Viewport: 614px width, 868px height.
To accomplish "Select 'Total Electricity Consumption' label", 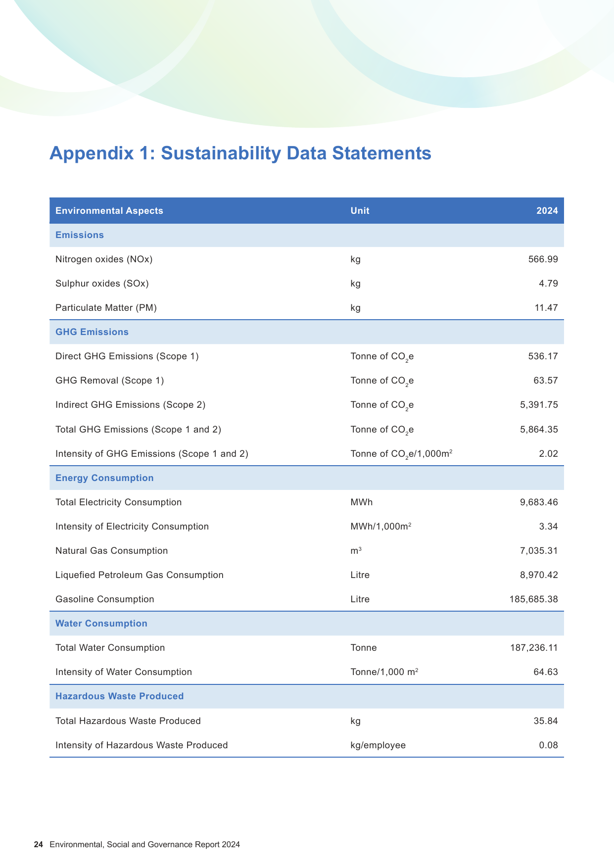I will click(118, 502).
